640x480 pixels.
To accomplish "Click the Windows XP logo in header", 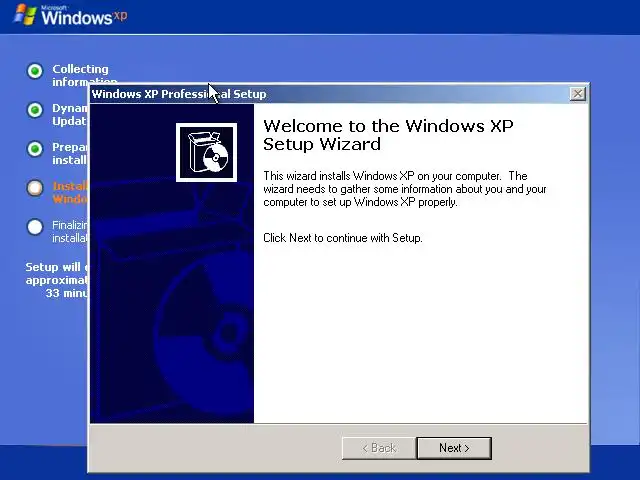I will 70,16.
